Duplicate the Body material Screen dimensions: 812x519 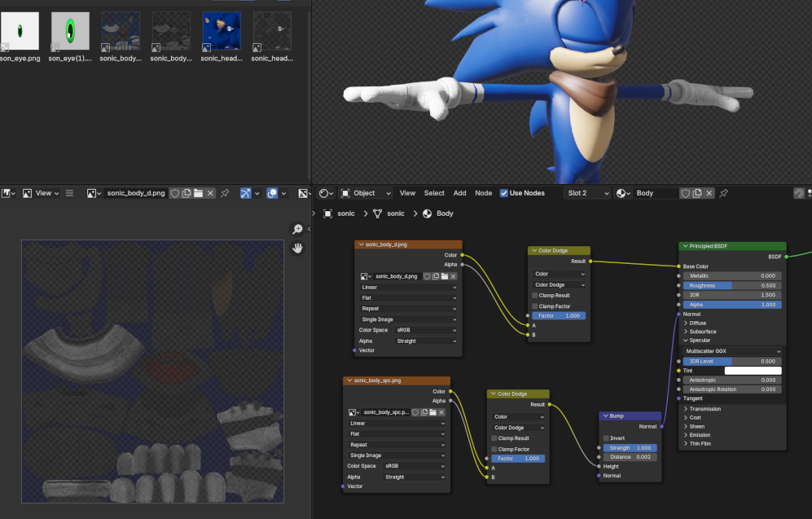click(x=697, y=193)
